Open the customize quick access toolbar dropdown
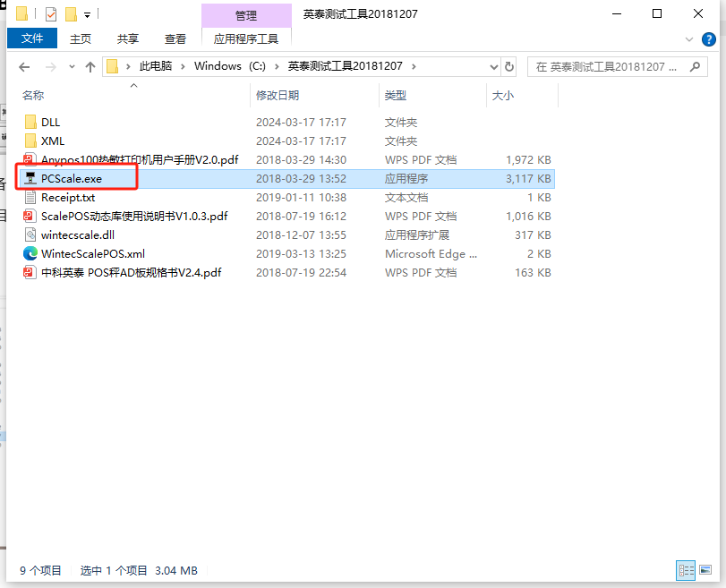 (87, 15)
